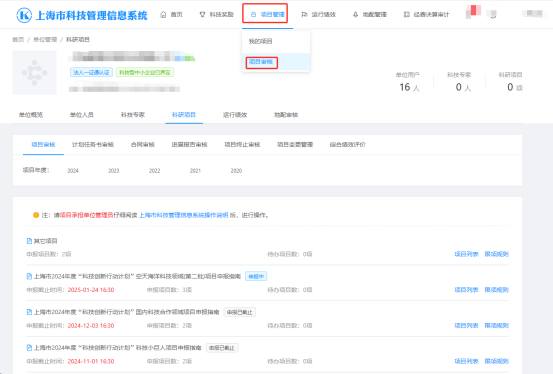The image size is (553, 374).
Task: Select the 合同审核 sub-tab
Action: (143, 144)
